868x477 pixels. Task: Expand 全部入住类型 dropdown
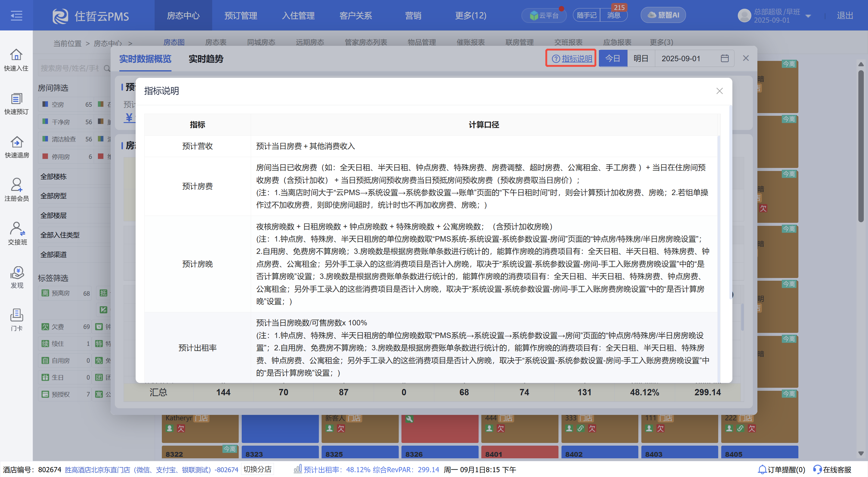(x=74, y=235)
